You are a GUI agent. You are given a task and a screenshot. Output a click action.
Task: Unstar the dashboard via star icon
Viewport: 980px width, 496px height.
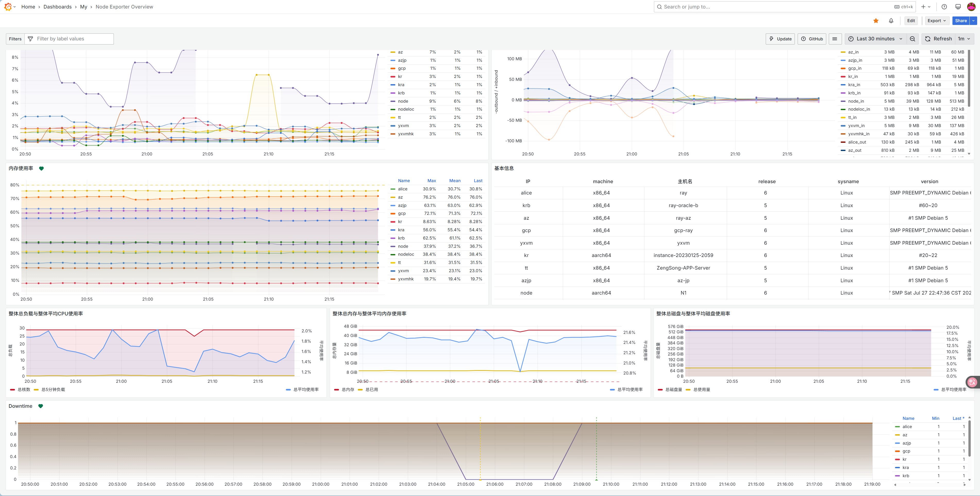(x=876, y=21)
